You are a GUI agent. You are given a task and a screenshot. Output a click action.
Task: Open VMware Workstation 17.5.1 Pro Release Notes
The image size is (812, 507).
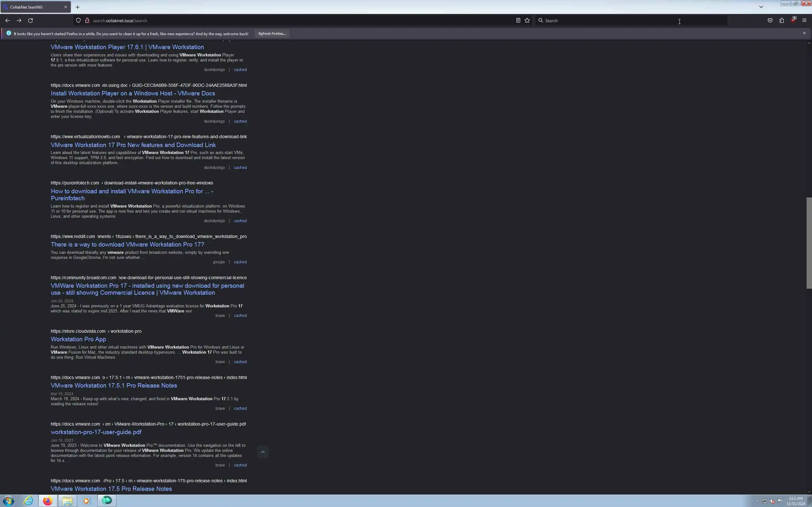(x=114, y=386)
